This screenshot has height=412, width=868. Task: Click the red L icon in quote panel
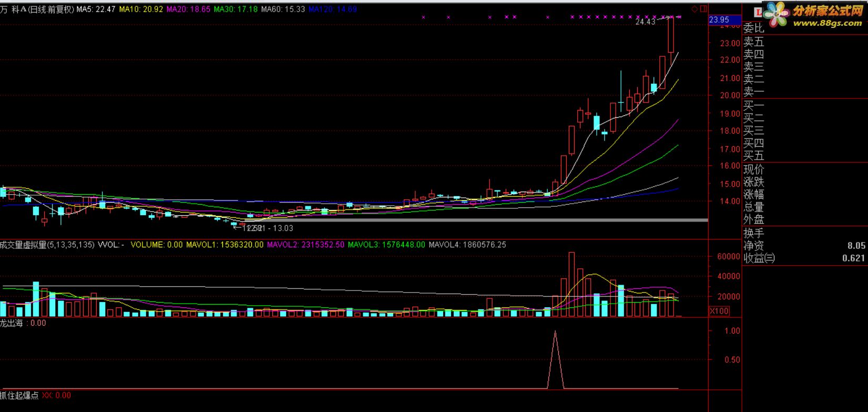tap(759, 12)
